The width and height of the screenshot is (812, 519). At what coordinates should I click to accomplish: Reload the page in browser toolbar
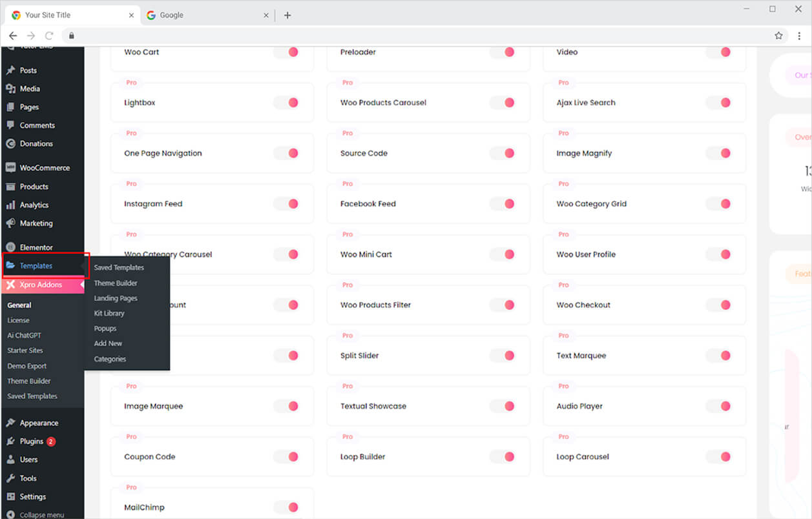click(x=49, y=36)
